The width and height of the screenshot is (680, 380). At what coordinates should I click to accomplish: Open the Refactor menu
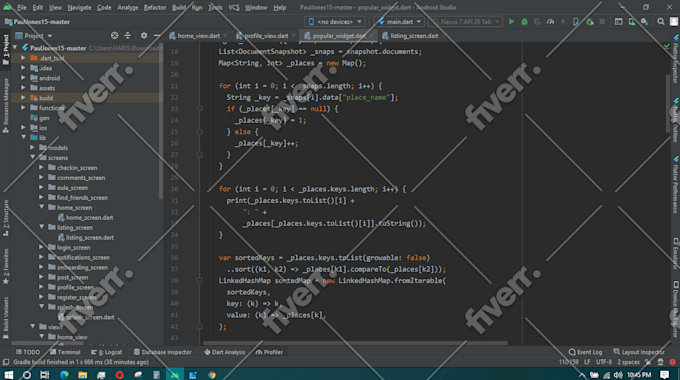pos(155,7)
